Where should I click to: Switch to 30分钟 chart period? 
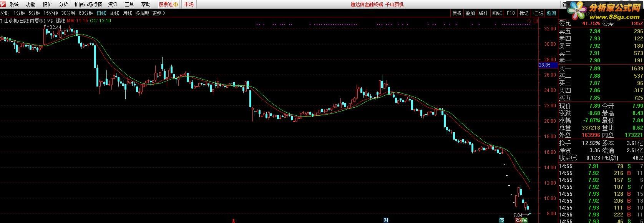[68, 13]
